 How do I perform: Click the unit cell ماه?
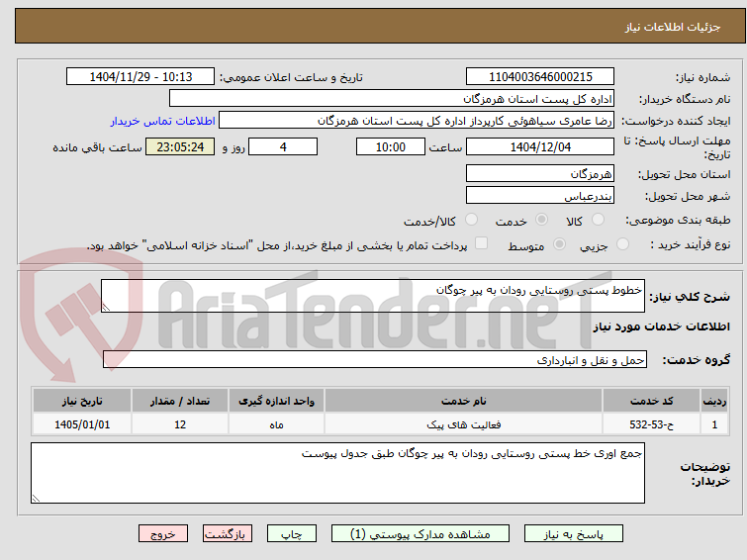tap(276, 424)
